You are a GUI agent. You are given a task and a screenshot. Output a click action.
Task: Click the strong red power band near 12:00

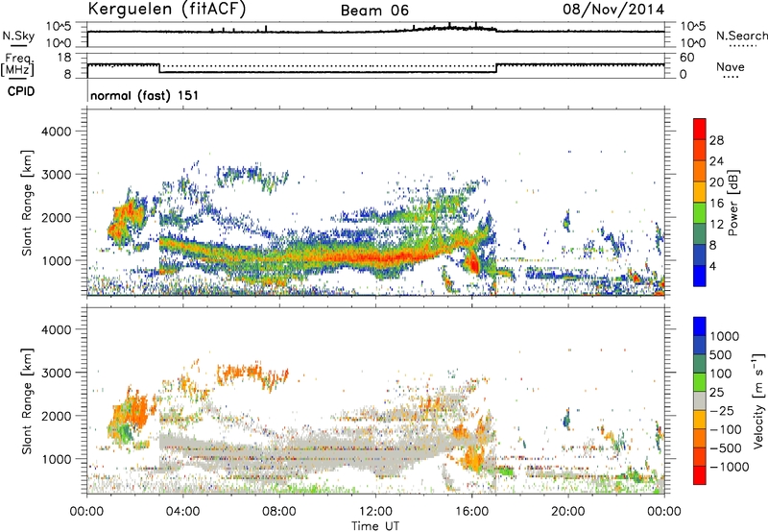375,257
